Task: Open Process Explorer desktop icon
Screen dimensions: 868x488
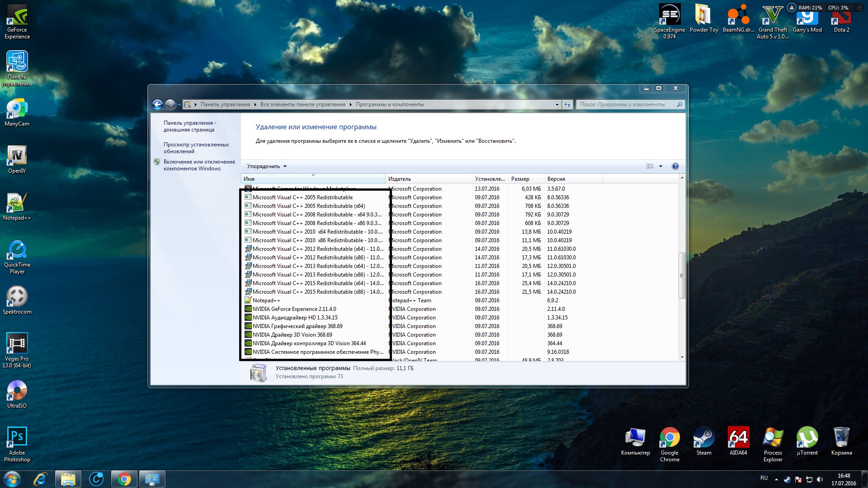Action: point(773,445)
